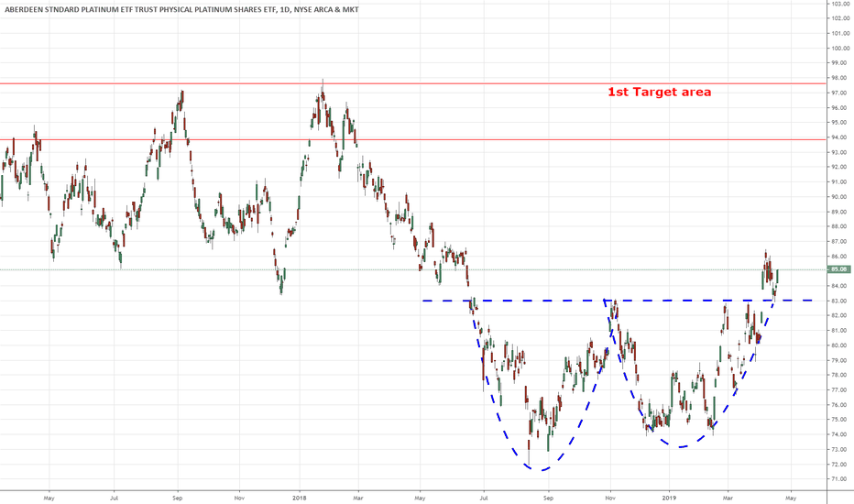Click the 77.00 price axis label

(838, 389)
